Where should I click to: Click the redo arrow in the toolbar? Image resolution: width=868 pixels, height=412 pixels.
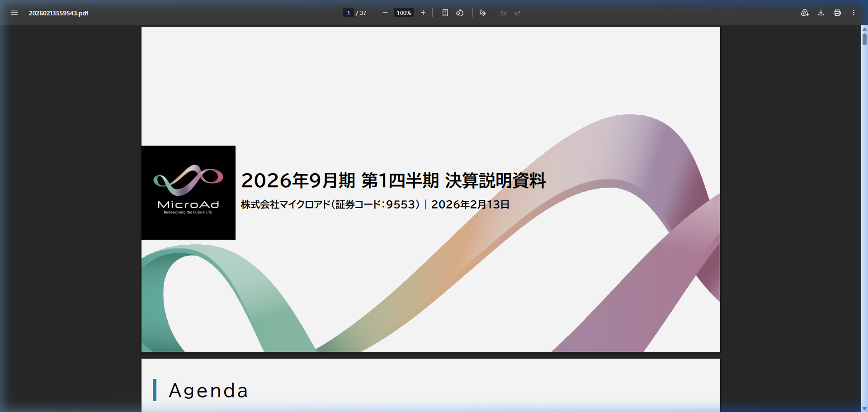tap(518, 13)
